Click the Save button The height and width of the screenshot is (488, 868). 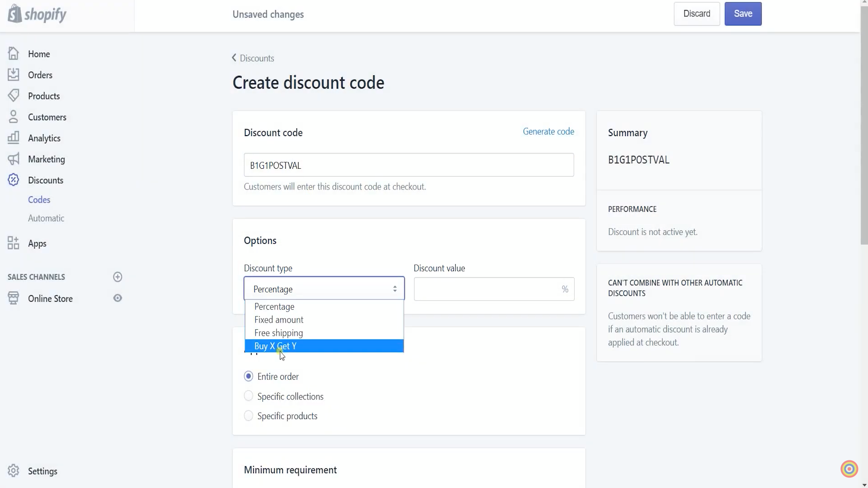tap(743, 14)
